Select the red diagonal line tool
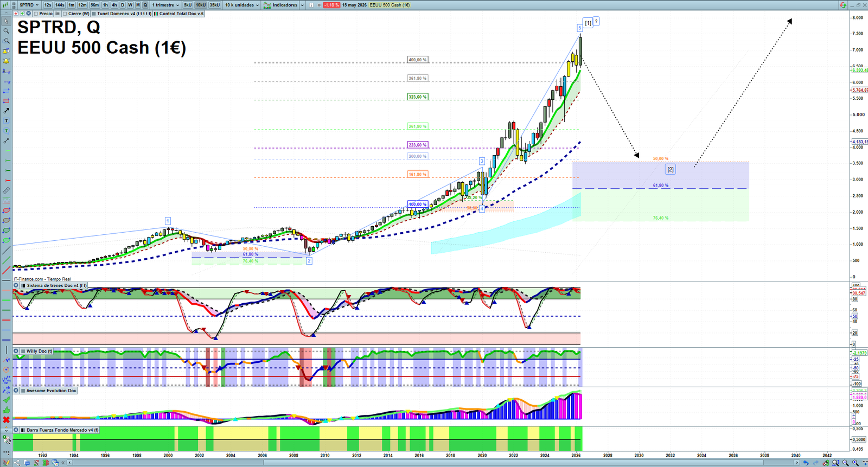Viewport: 868px width, 467px height. [6, 270]
